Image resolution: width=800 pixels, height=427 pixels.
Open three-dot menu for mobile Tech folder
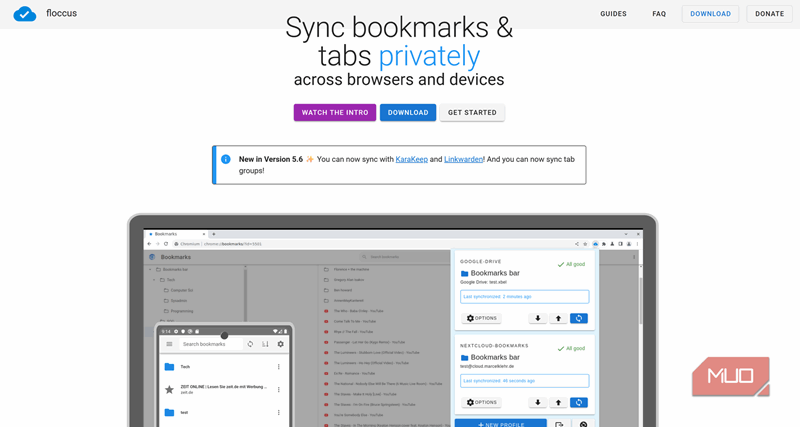(x=279, y=367)
